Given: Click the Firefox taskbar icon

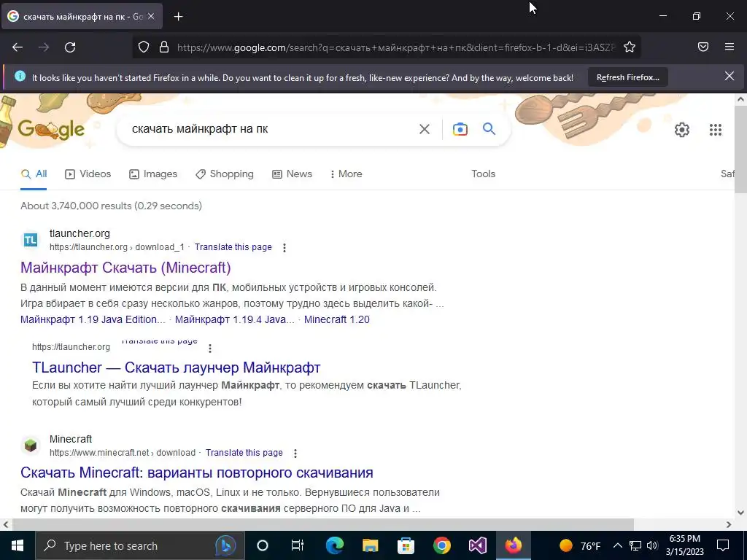Looking at the screenshot, I should 513,545.
